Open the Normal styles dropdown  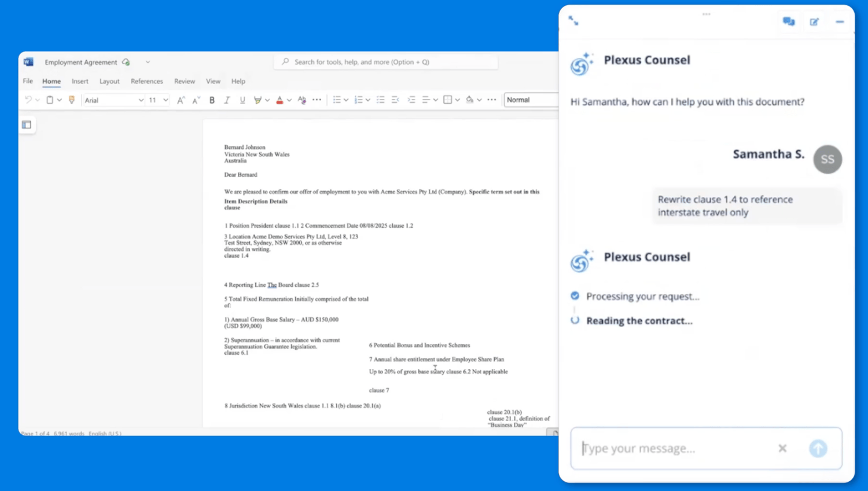pos(531,100)
